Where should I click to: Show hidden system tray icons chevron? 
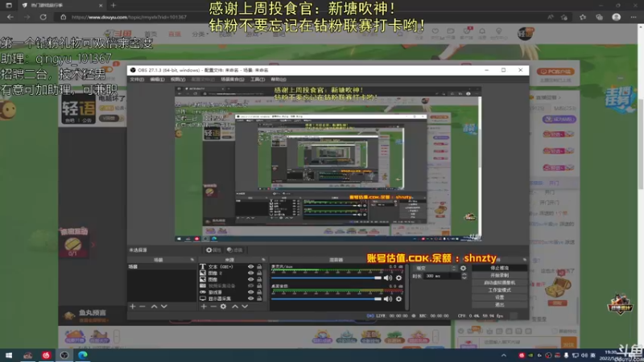click(x=504, y=356)
